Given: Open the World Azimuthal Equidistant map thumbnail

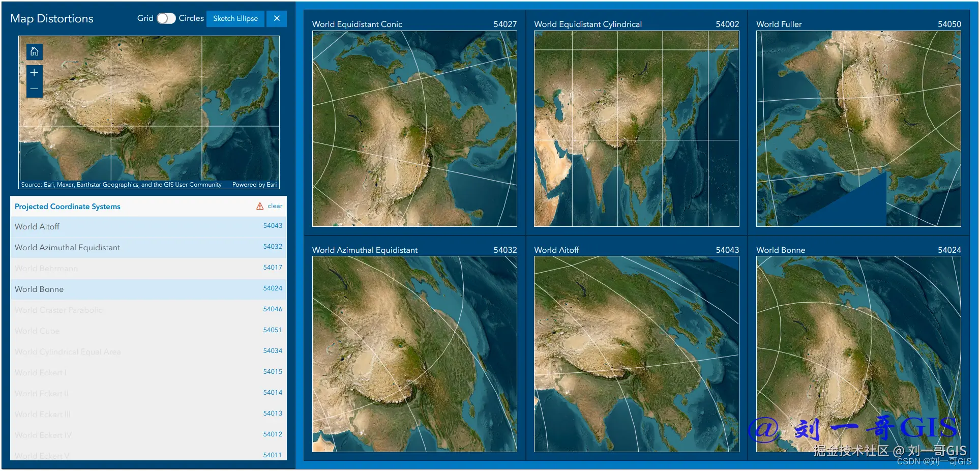Looking at the screenshot, I should click(414, 354).
